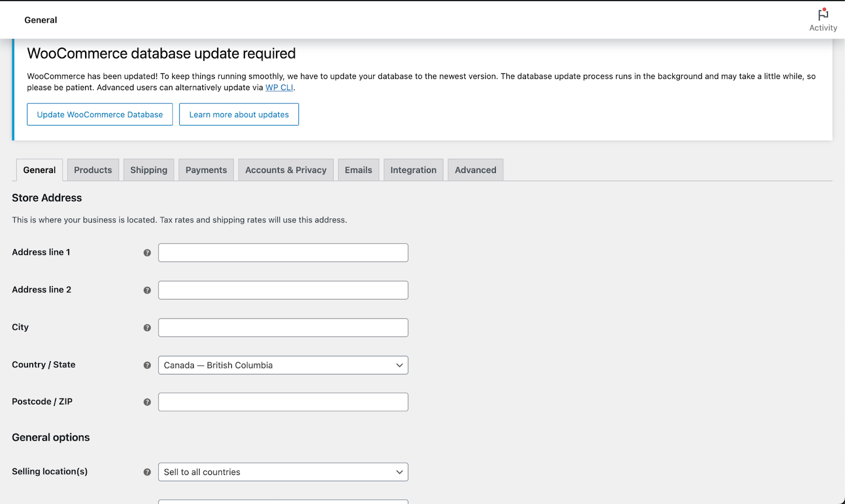Show help tooltip for Address line 1
845x504 pixels.
point(147,253)
